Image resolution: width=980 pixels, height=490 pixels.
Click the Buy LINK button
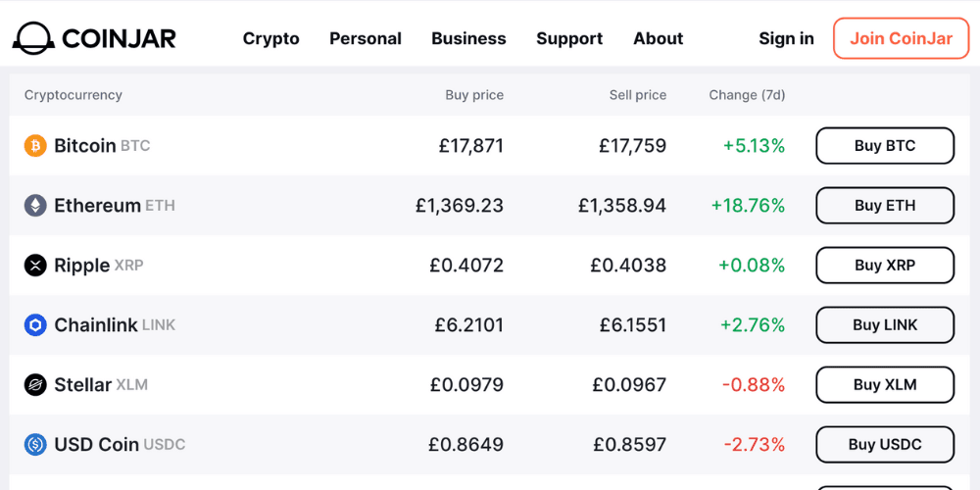click(885, 325)
